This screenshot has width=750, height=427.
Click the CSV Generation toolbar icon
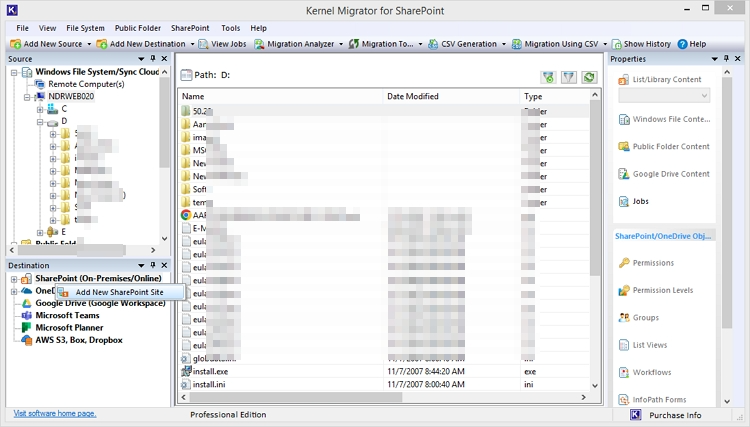coord(433,44)
